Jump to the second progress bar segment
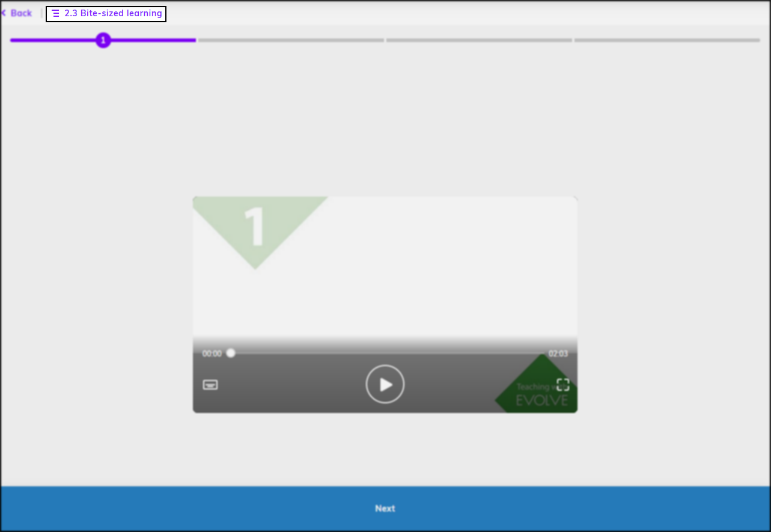The image size is (771, 532). (291, 40)
